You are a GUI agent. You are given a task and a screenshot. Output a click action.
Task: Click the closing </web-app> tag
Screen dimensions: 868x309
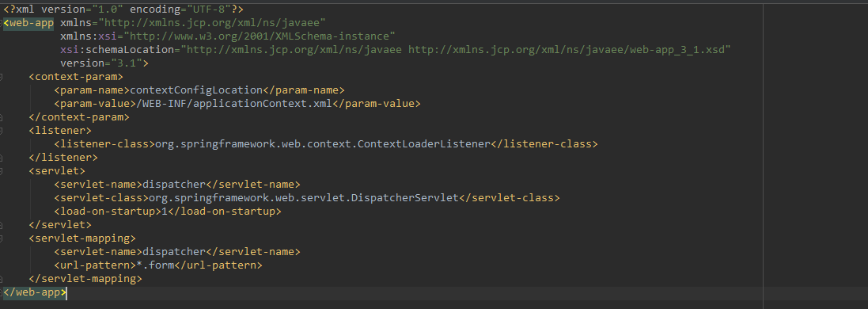pos(35,292)
